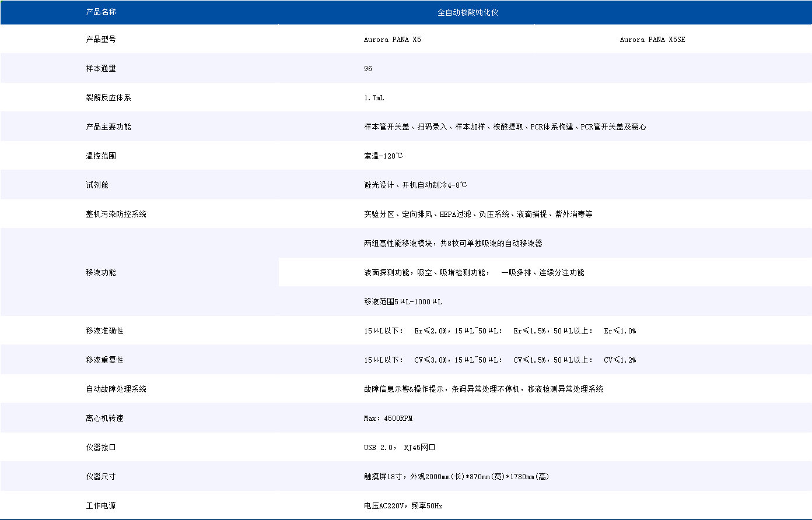812x520 pixels.
Task: Click the 移液功能 row label
Action: click(101, 273)
